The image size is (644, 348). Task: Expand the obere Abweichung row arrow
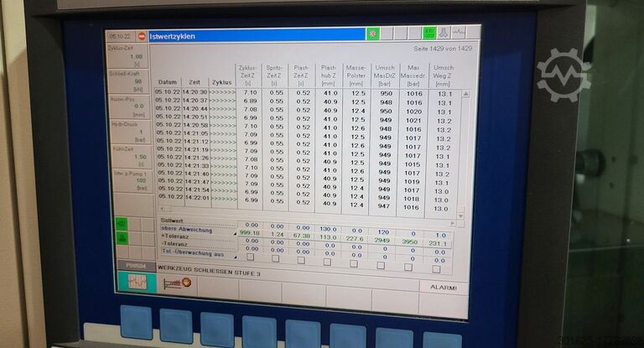(235, 231)
